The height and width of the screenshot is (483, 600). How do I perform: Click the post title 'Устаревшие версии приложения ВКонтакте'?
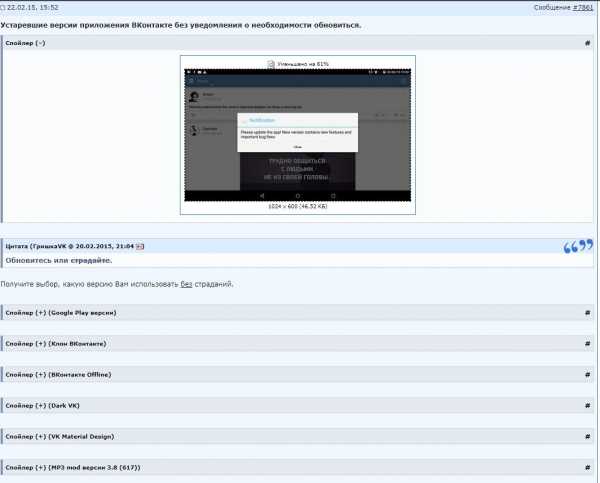click(181, 25)
